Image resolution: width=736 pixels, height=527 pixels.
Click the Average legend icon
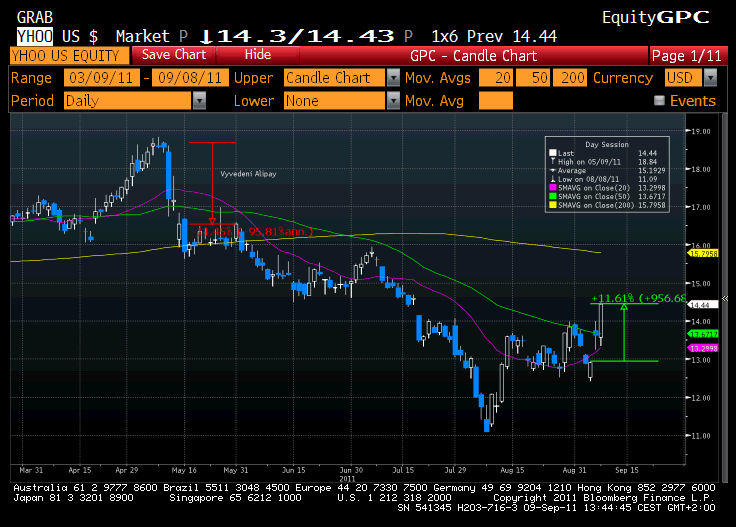pos(552,170)
